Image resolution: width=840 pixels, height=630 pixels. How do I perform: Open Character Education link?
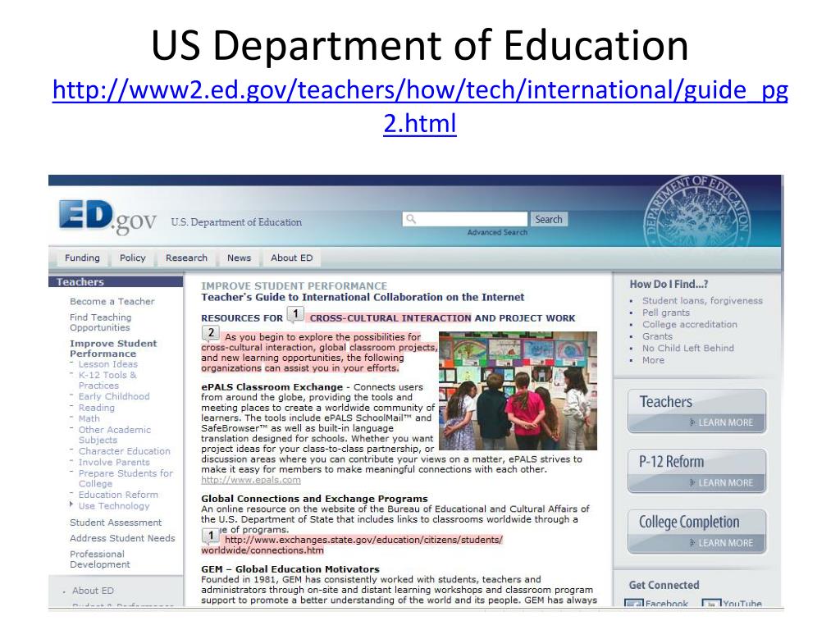tap(125, 451)
